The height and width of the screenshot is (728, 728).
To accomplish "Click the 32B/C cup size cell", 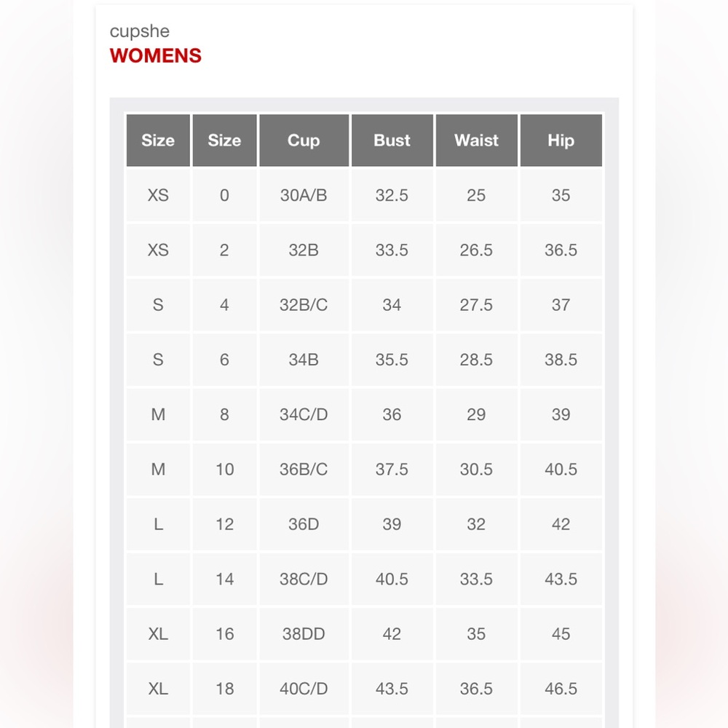I will [x=304, y=305].
